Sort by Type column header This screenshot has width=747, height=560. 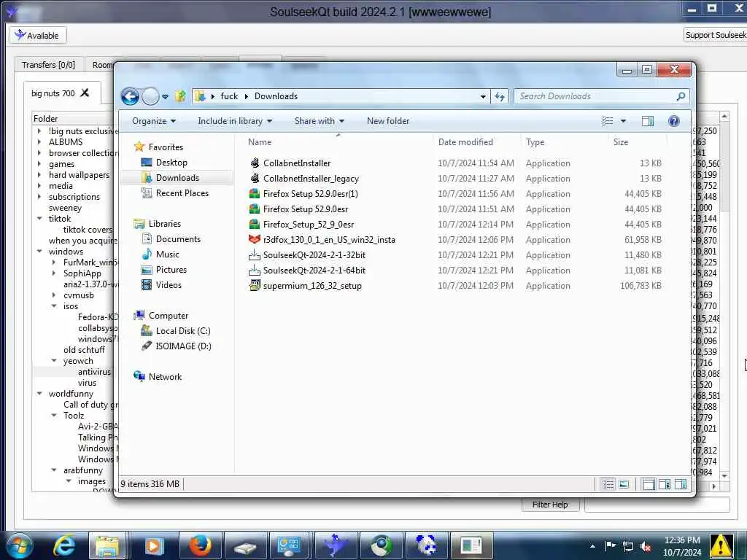(535, 142)
